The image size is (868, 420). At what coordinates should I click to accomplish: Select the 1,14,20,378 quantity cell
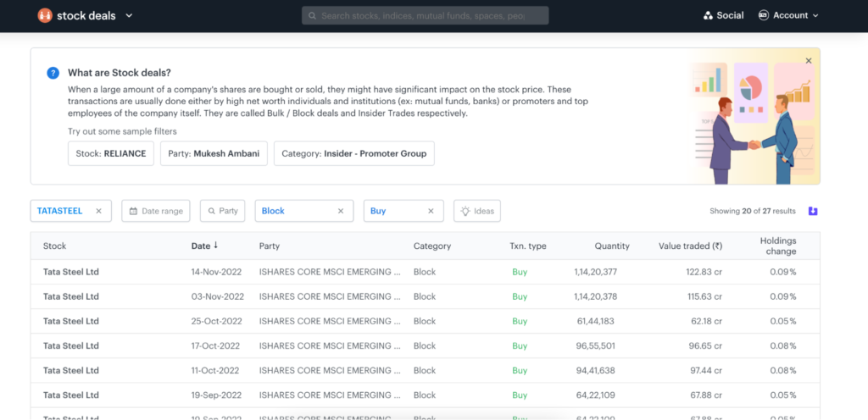pyautogui.click(x=596, y=296)
